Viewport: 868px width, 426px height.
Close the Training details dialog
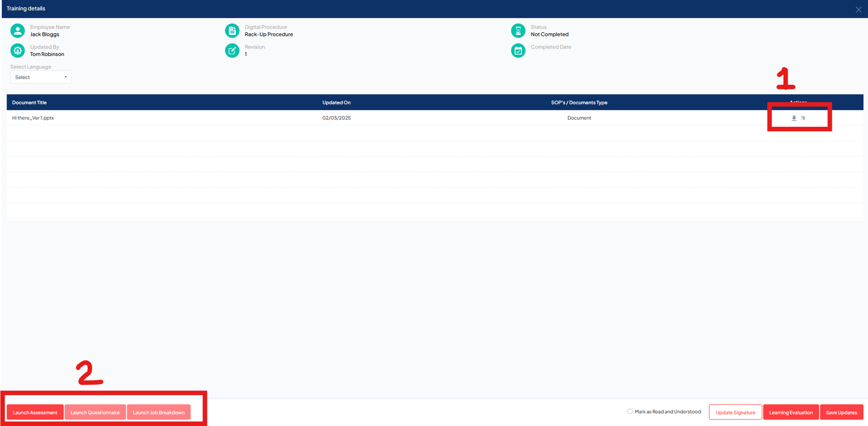pyautogui.click(x=858, y=10)
